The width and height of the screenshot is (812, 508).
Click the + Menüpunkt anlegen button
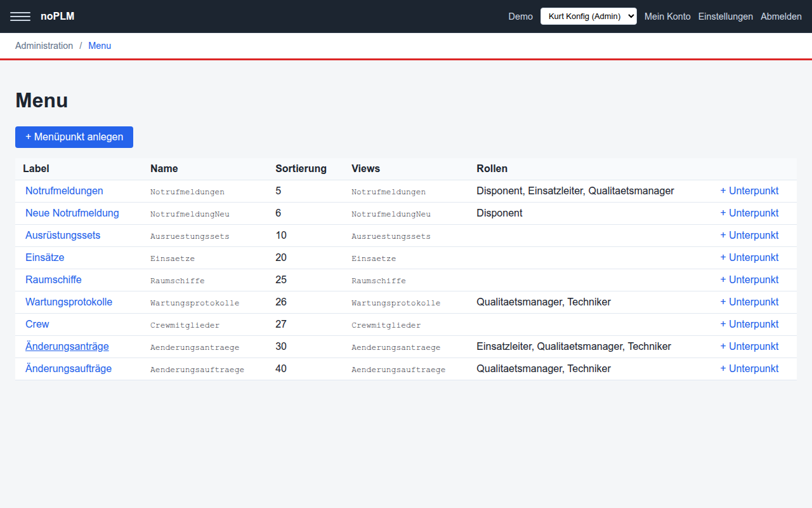click(x=74, y=137)
